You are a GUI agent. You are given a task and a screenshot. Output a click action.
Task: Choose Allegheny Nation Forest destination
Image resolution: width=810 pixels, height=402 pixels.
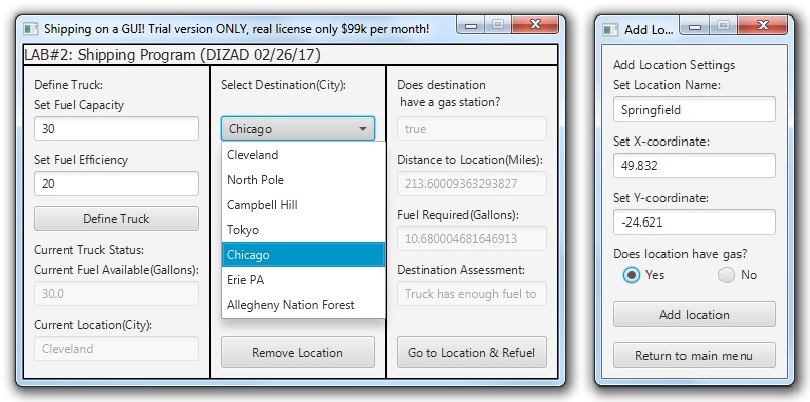(x=303, y=305)
